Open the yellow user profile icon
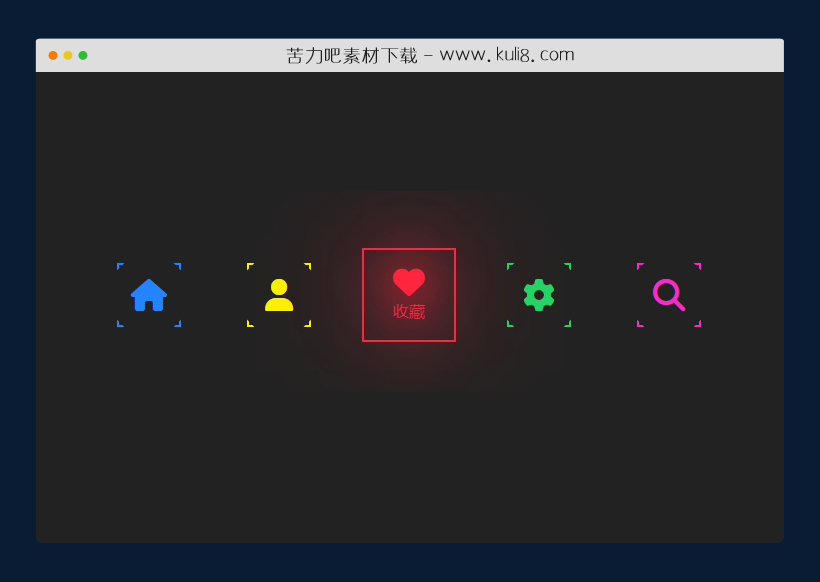The width and height of the screenshot is (820, 582). 279,295
